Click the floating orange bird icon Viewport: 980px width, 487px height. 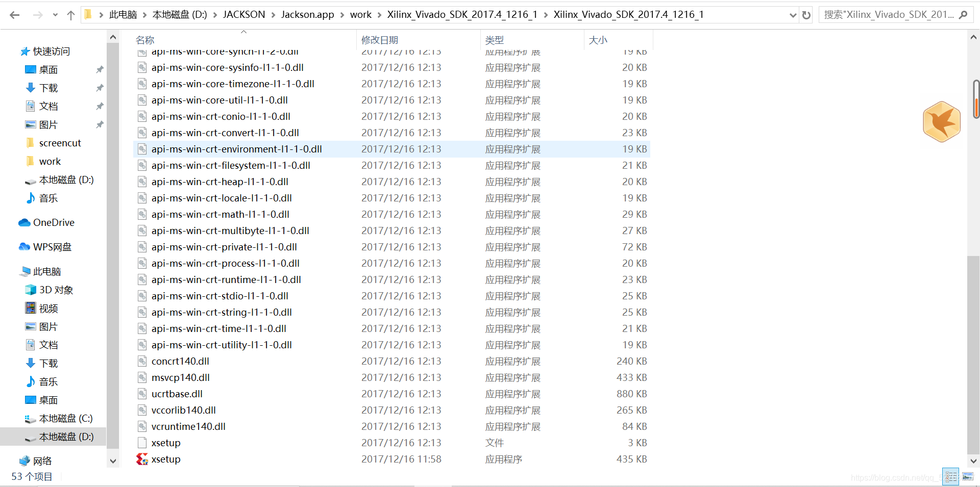coord(942,122)
